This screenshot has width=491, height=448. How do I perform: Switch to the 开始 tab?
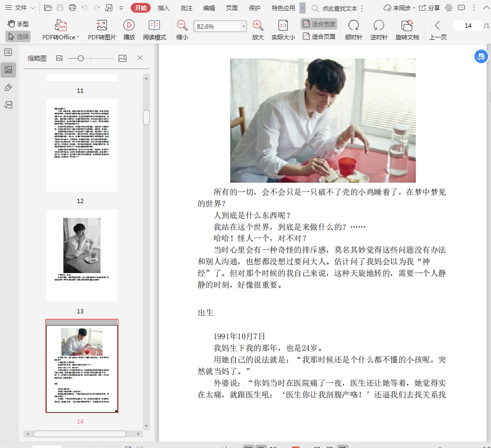pos(140,8)
